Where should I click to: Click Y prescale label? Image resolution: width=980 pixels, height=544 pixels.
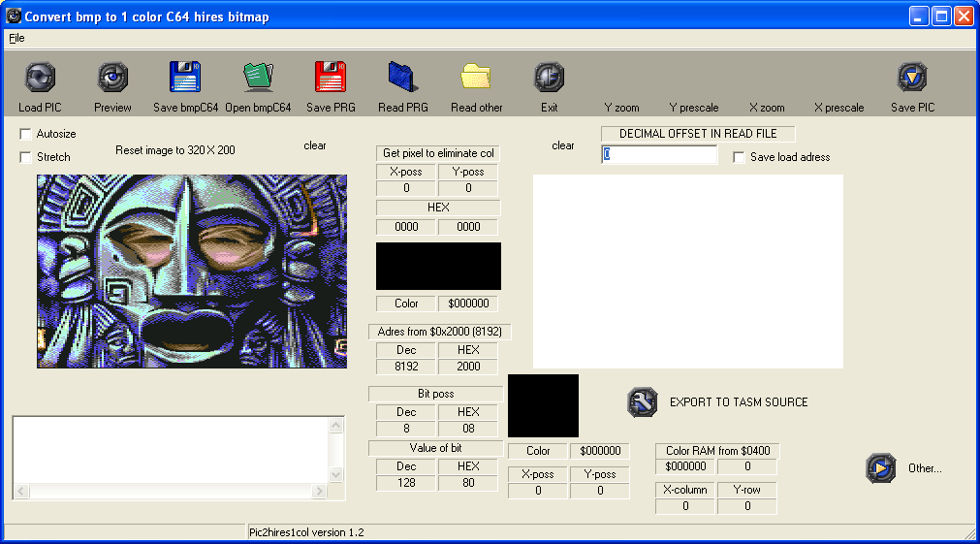pos(694,108)
